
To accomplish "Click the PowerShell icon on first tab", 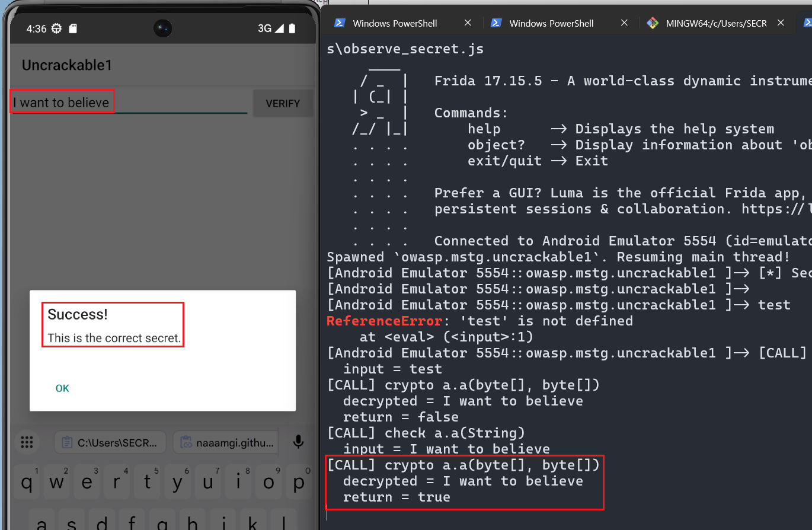I will (x=340, y=23).
